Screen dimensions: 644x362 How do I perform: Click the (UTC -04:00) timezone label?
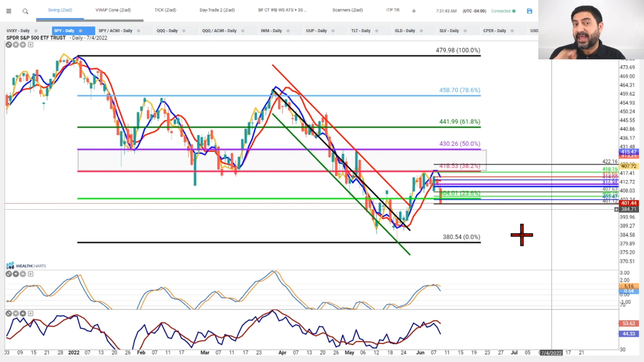point(474,11)
